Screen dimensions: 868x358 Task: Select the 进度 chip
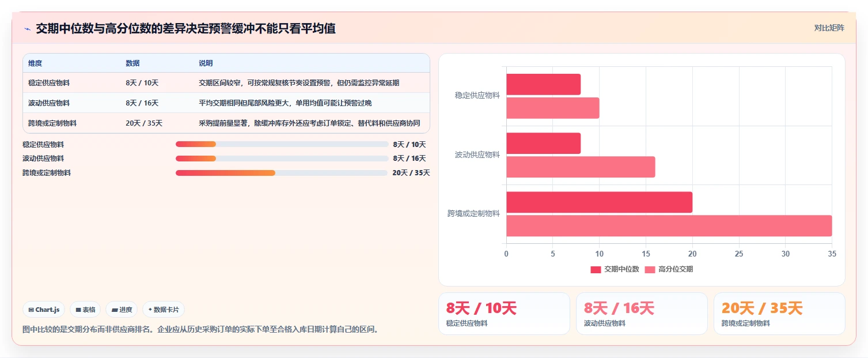122,310
